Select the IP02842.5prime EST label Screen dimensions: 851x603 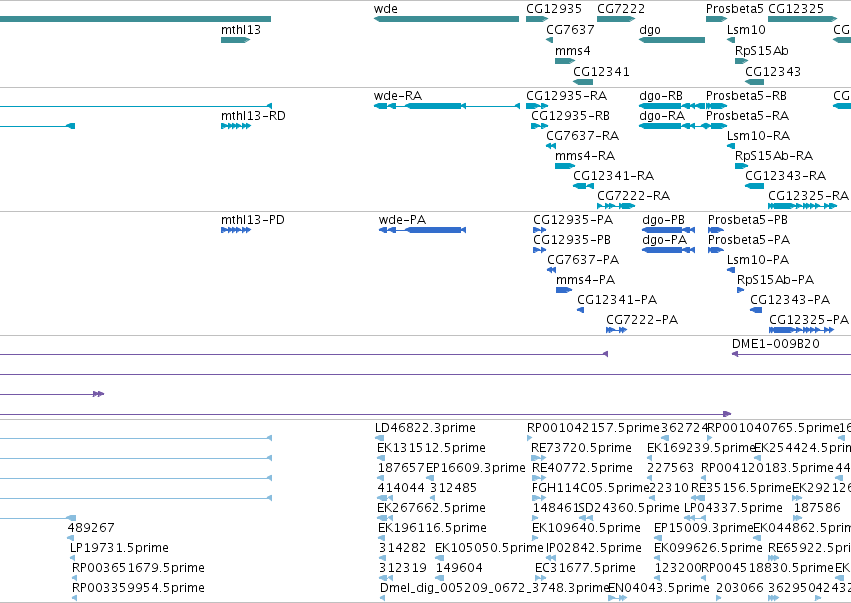[x=594, y=548]
